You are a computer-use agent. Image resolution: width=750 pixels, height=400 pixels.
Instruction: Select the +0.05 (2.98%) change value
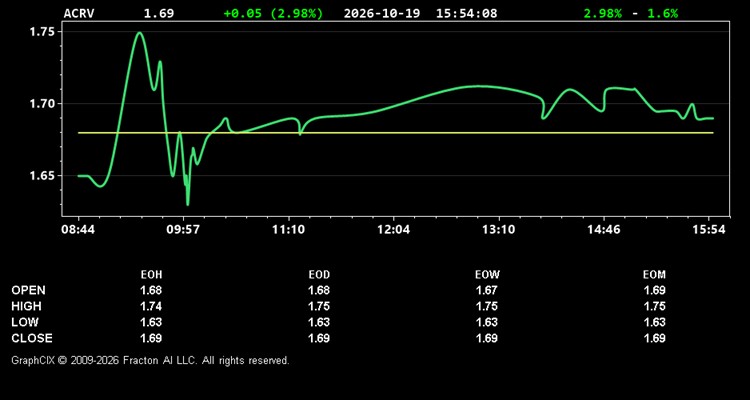coord(273,13)
